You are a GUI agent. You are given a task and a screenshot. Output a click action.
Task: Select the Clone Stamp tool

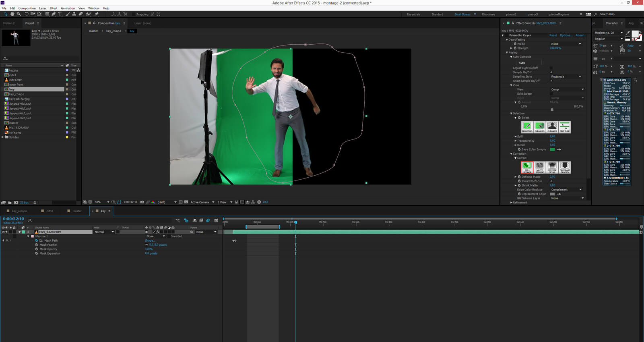74,14
